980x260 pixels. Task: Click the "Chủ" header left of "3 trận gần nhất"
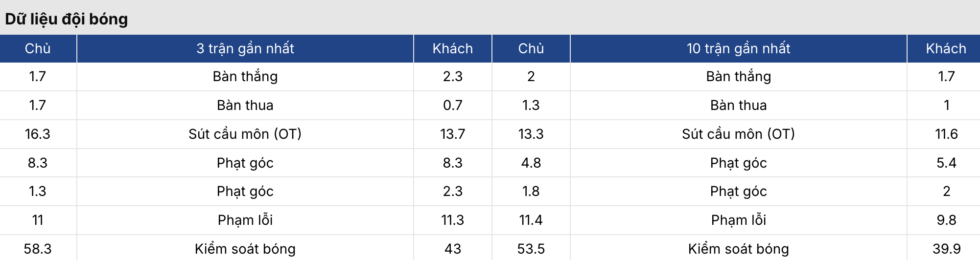click(x=38, y=48)
